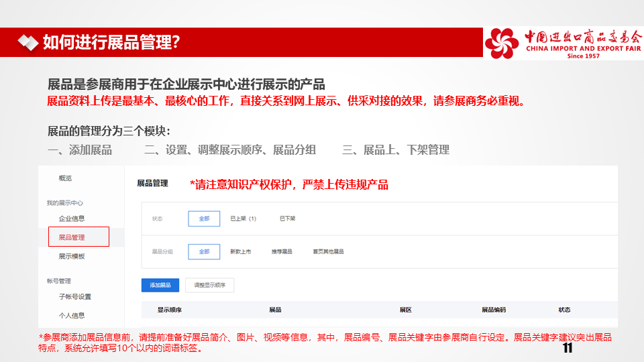Filter status by 已下架

click(x=287, y=219)
